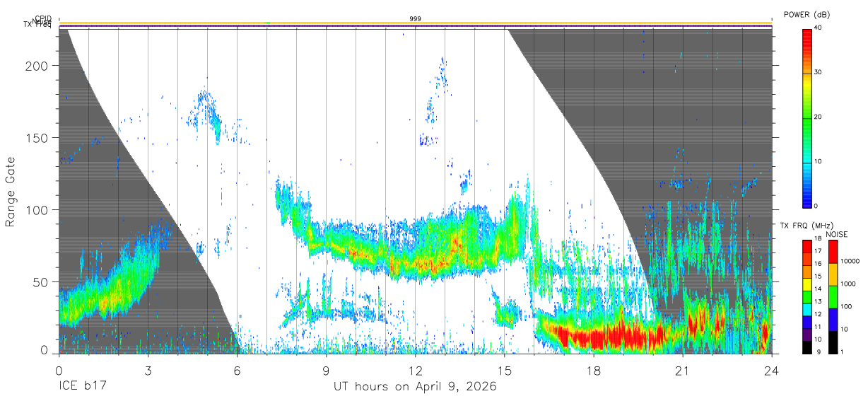This screenshot has width=868, height=401.
Task: Click the rainbow POWER color scale bar
Action: tap(807, 117)
